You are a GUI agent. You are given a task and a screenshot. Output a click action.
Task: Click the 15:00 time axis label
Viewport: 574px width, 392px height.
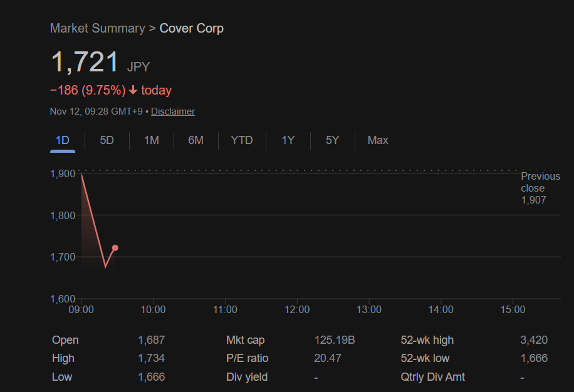[513, 310]
